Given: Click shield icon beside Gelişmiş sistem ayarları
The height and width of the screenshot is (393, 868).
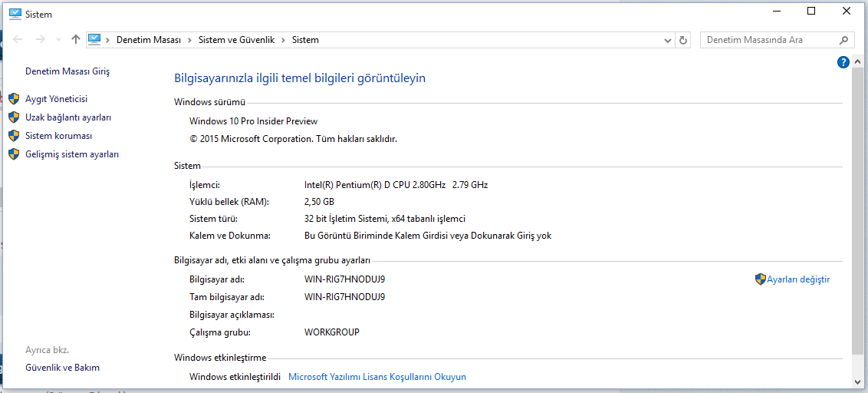Looking at the screenshot, I should click(x=14, y=154).
